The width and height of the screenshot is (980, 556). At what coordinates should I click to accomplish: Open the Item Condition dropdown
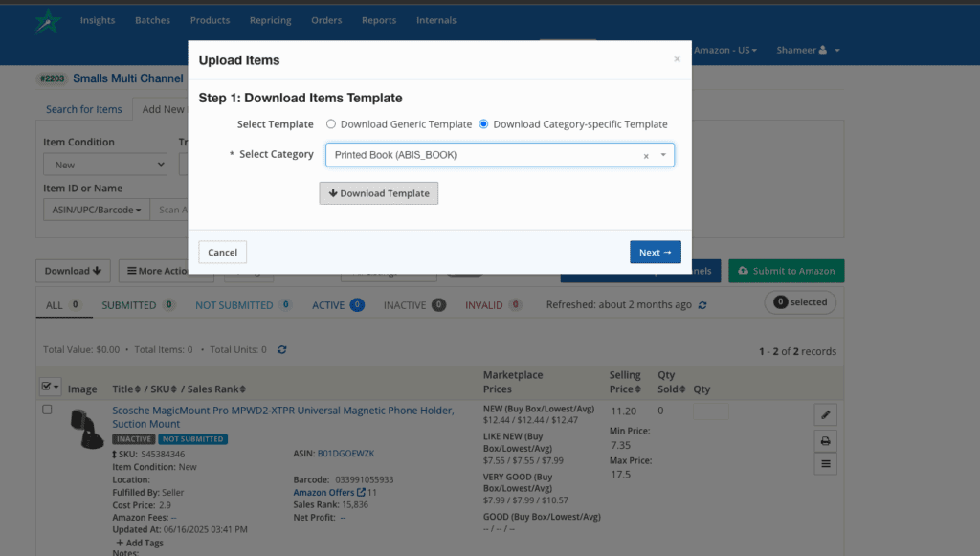105,165
